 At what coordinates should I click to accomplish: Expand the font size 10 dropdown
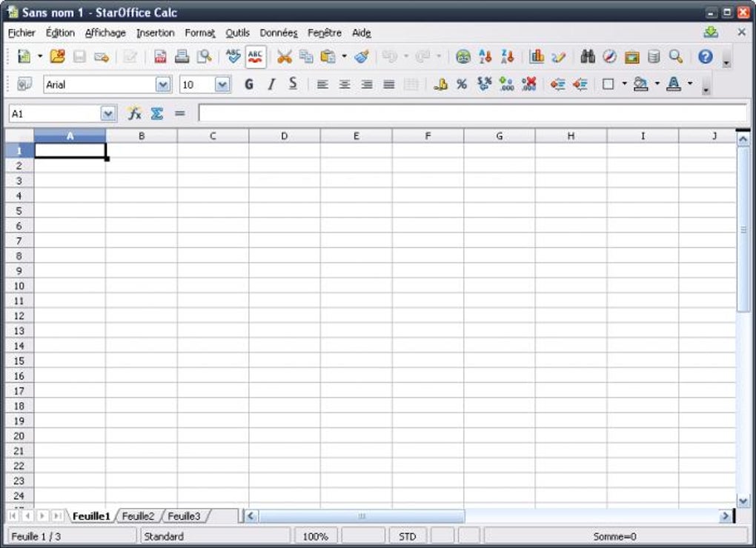tap(222, 84)
